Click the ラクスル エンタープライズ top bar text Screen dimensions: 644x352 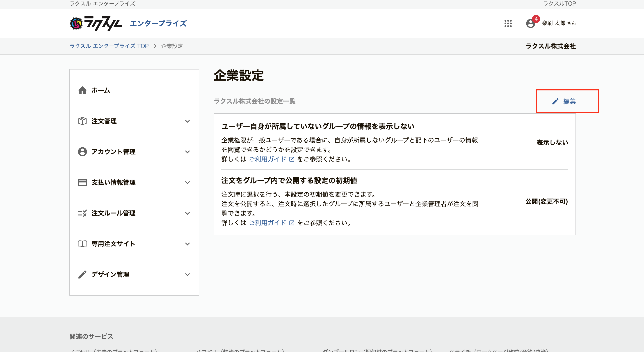tap(103, 4)
